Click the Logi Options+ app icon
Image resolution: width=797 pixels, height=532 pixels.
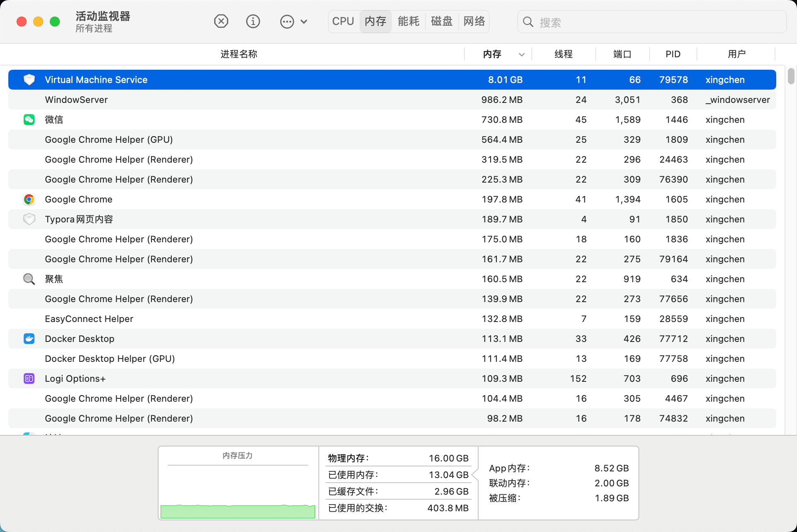click(29, 378)
